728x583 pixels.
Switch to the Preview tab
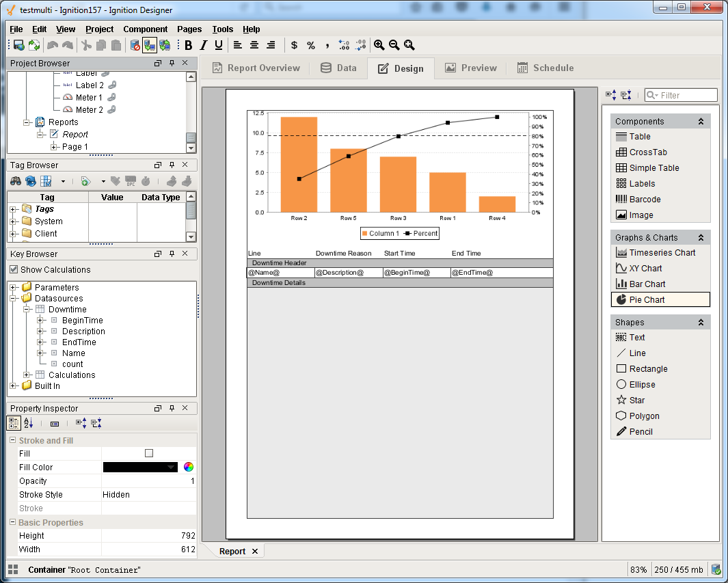pos(471,68)
